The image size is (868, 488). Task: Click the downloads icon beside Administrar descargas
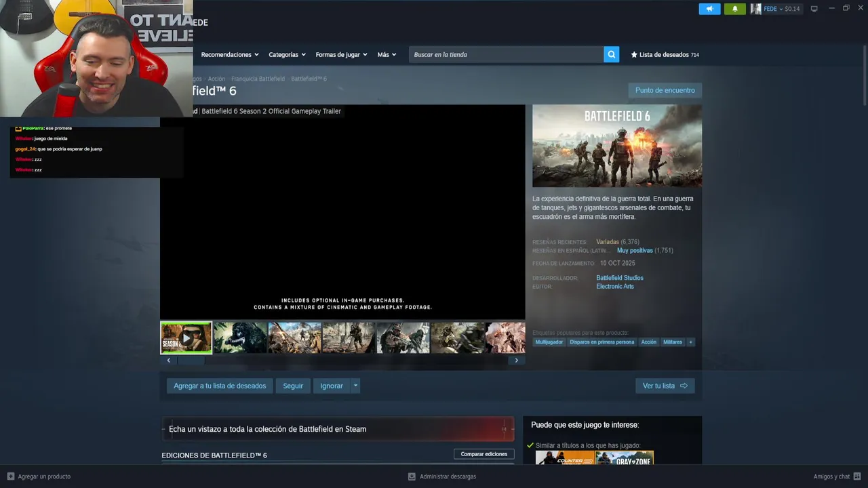412,476
